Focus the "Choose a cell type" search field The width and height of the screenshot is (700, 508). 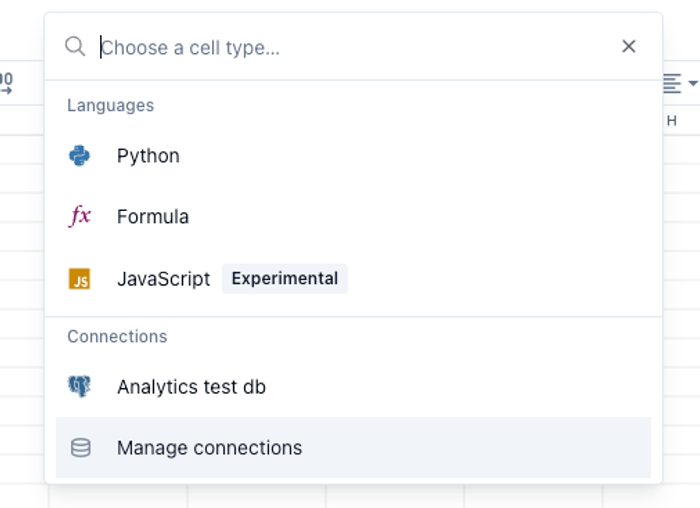click(350, 47)
